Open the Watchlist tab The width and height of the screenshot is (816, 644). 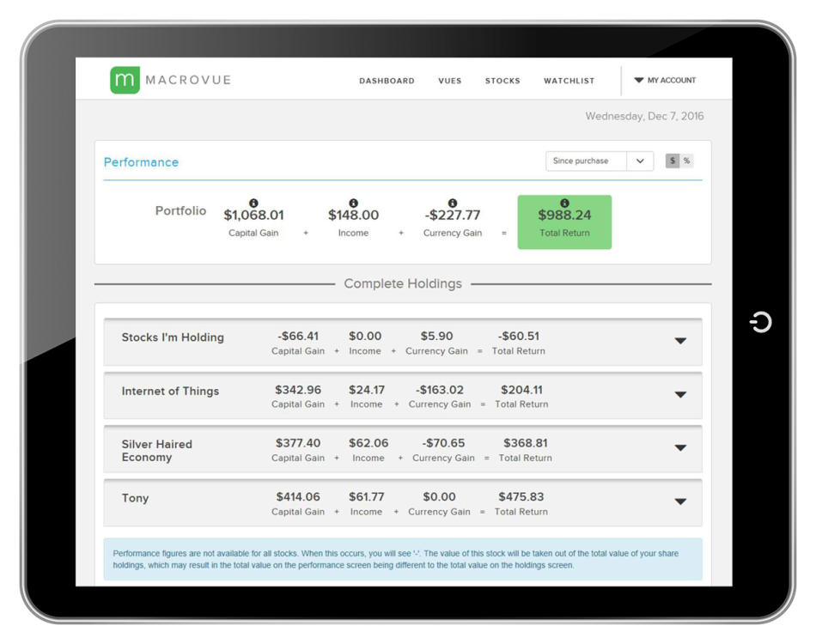[x=569, y=81]
